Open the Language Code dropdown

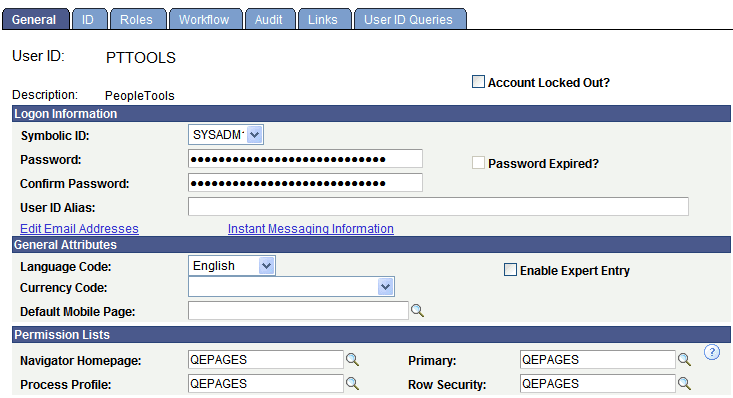pos(232,266)
